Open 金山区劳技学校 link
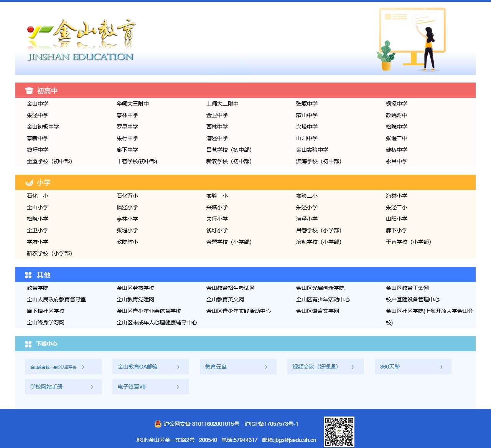Viewport: 491px width, 448px height. point(135,288)
